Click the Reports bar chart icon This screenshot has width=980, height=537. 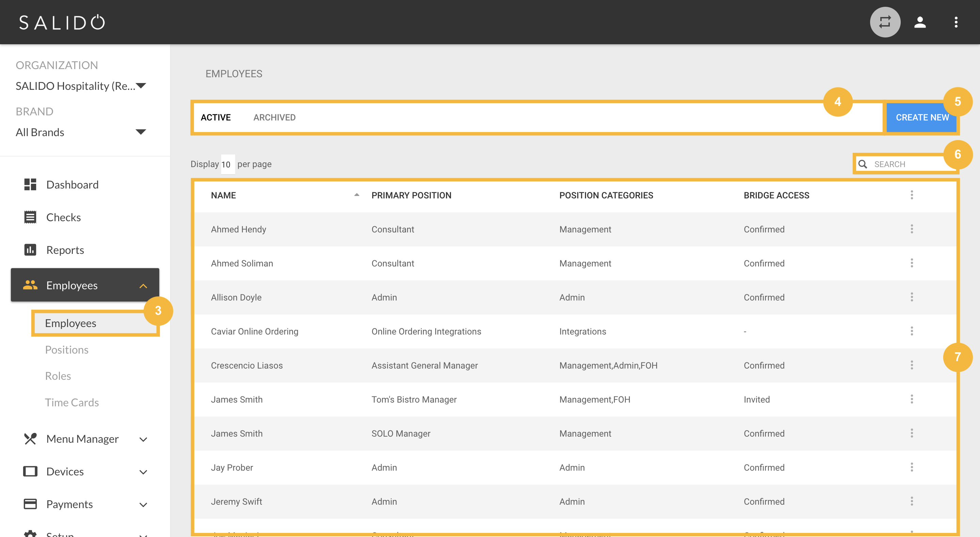(x=30, y=250)
